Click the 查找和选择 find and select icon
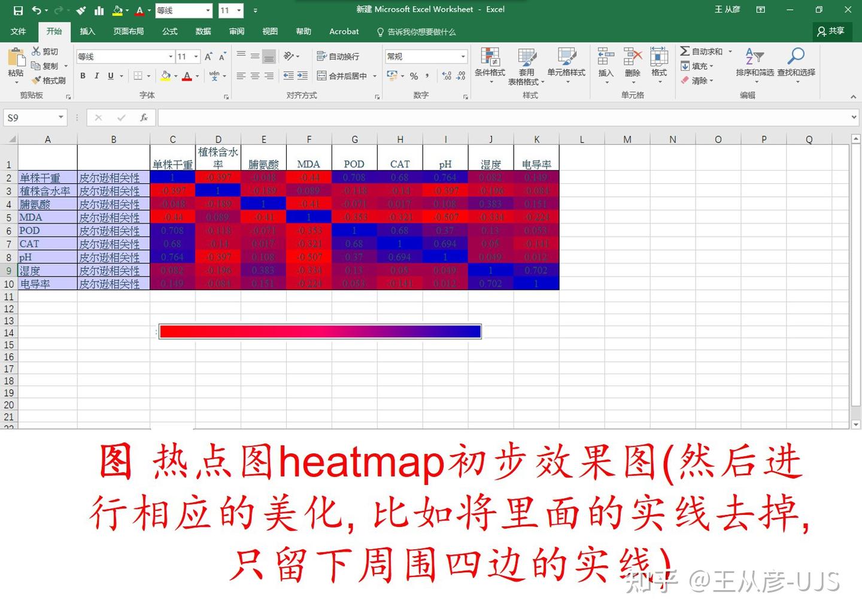Viewport: 862px width, 616px height. click(x=796, y=63)
